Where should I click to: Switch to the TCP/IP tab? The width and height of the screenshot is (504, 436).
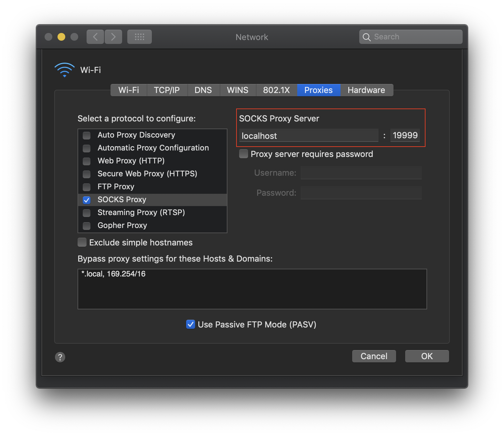click(167, 90)
